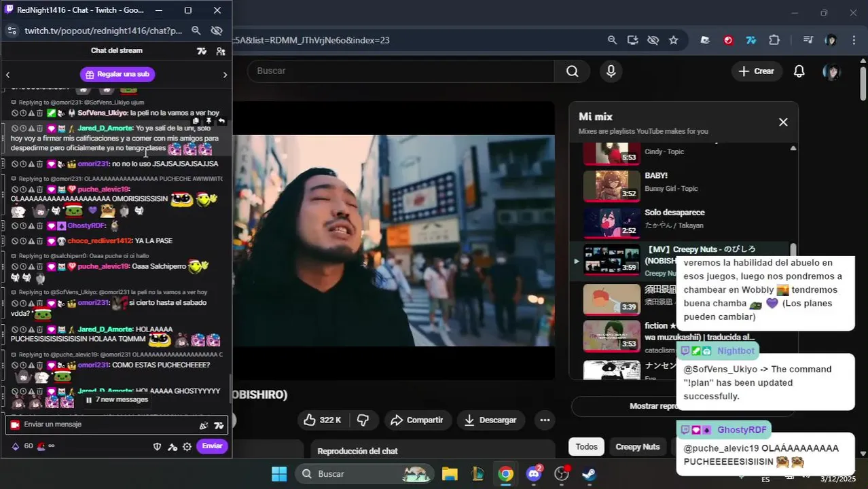
Task: Click the Descargar download button
Action: (x=490, y=420)
